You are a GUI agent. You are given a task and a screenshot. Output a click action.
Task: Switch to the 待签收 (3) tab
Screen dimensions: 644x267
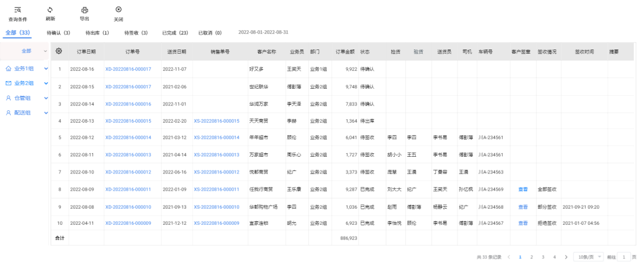pyautogui.click(x=136, y=33)
